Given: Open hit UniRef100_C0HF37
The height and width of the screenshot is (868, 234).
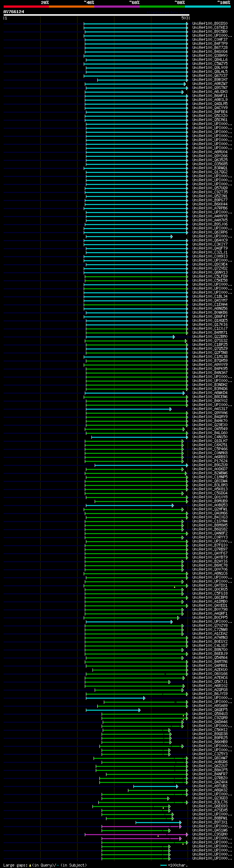Looking at the screenshot, I should (210, 39).
